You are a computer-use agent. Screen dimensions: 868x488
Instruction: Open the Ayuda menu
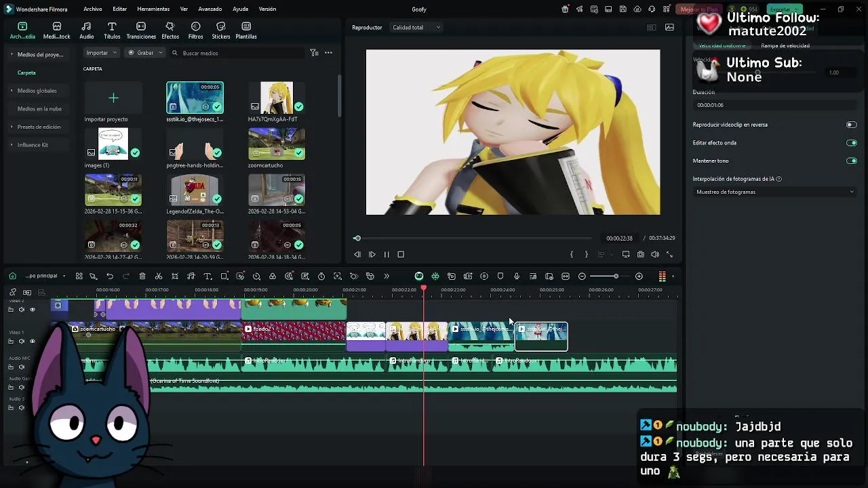[x=240, y=9]
